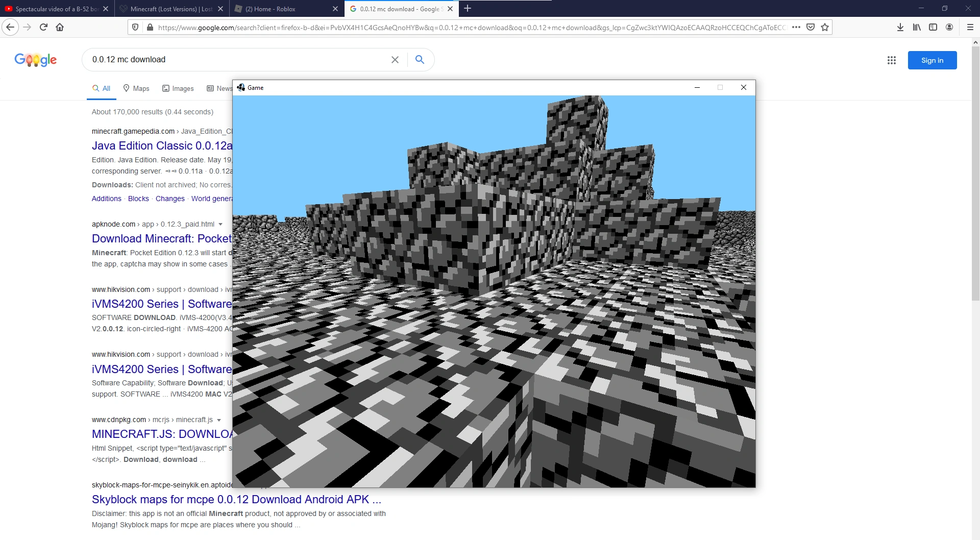Open a new browser tab
The image size is (980, 540).
pos(468,9)
